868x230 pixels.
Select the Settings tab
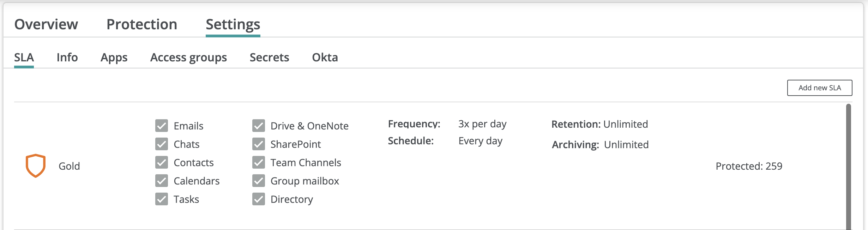tap(233, 24)
